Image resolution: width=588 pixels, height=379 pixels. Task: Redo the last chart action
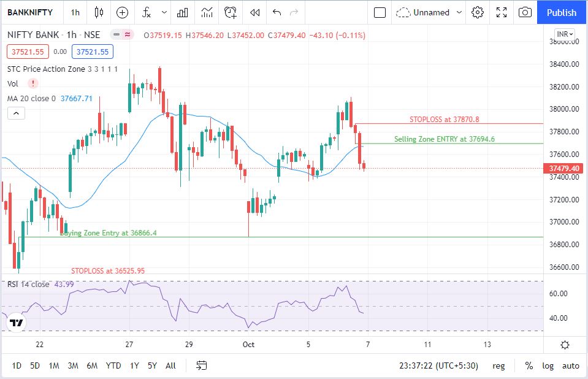click(294, 12)
